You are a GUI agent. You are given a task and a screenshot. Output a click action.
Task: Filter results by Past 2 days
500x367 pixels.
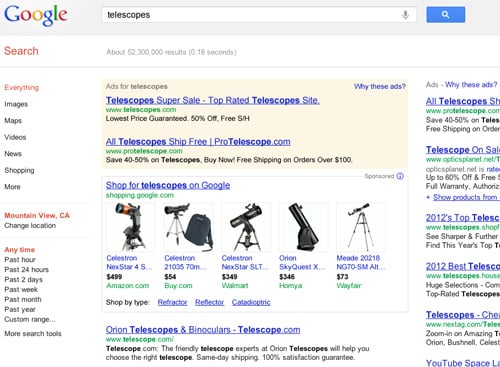(24, 280)
